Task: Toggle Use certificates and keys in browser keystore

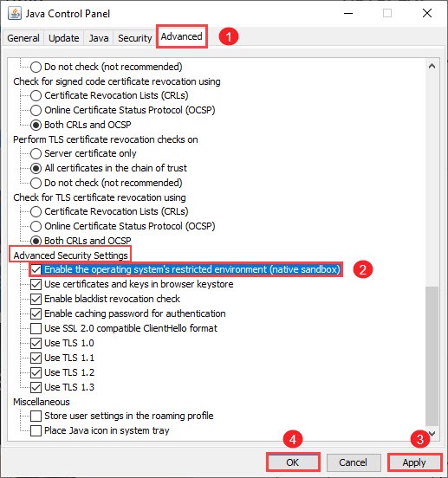Action: 36,284
